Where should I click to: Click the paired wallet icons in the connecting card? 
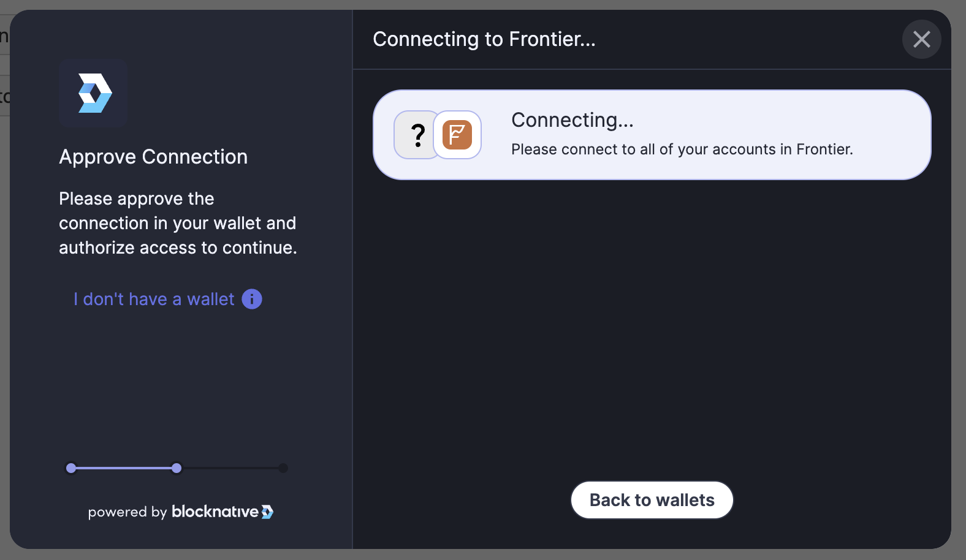click(437, 135)
